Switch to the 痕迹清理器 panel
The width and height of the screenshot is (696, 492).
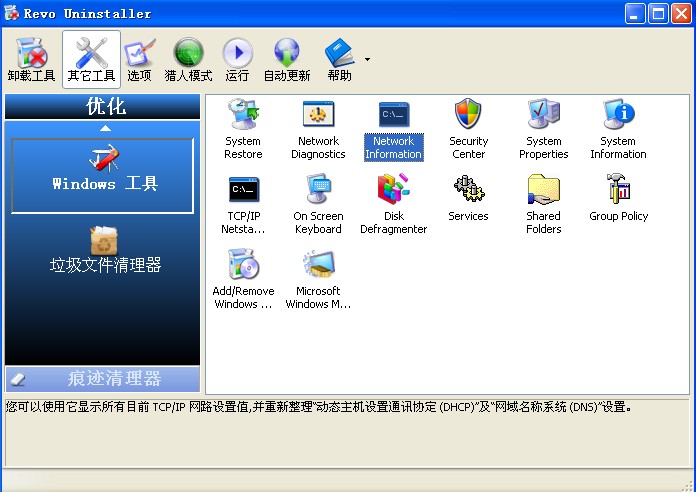(103, 379)
